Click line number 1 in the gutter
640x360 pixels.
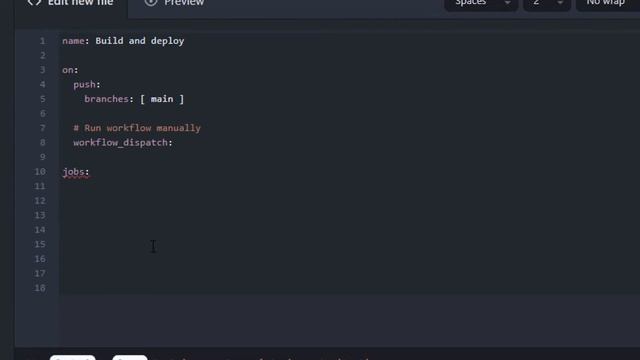42,41
